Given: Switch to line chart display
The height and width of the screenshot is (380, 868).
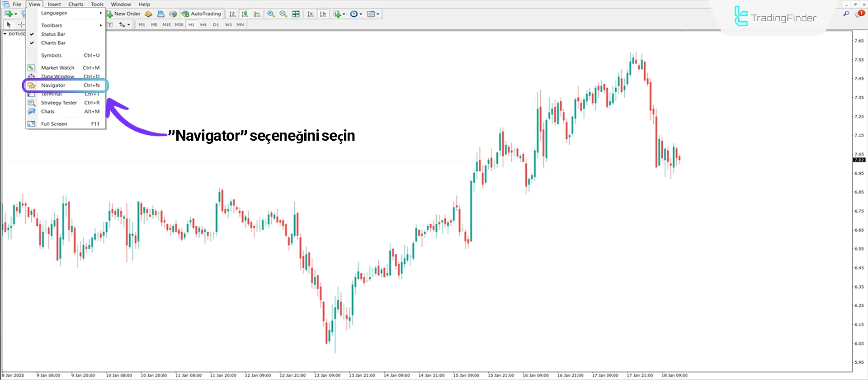Looking at the screenshot, I should 257,14.
